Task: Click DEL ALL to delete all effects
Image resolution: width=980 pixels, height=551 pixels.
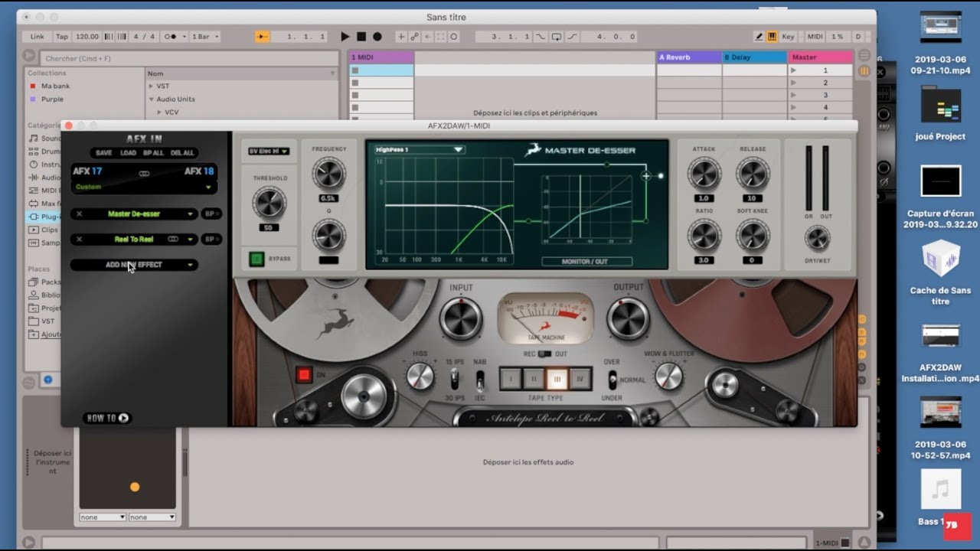Action: click(182, 153)
